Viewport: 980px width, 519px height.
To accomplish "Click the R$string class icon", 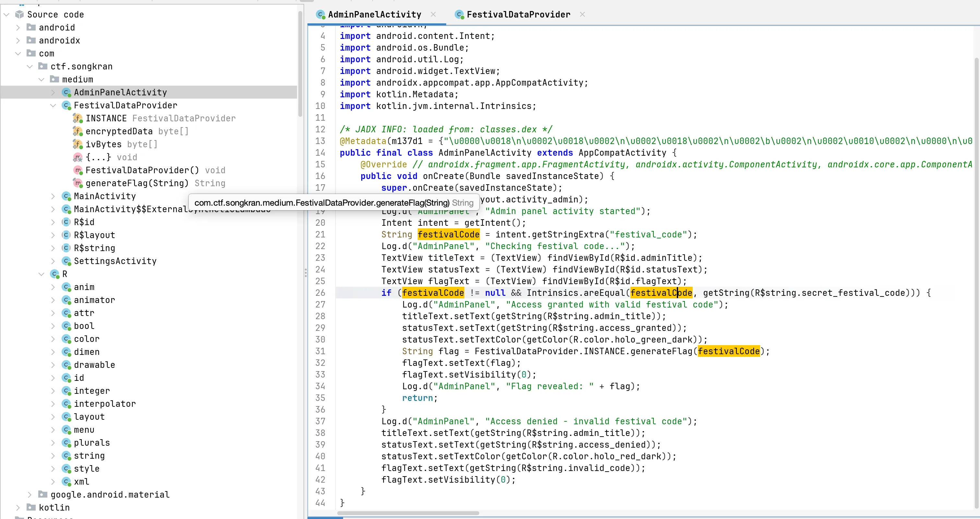I will 66,248.
